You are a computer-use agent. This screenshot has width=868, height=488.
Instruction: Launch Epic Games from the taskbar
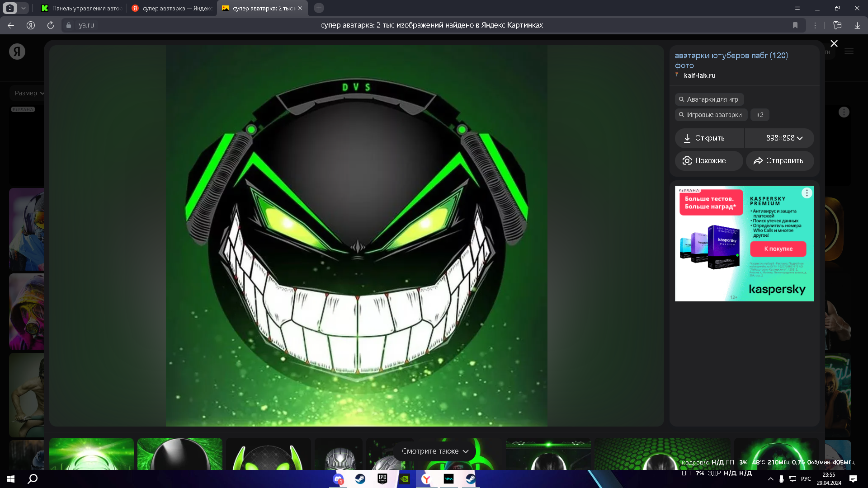[x=382, y=479]
